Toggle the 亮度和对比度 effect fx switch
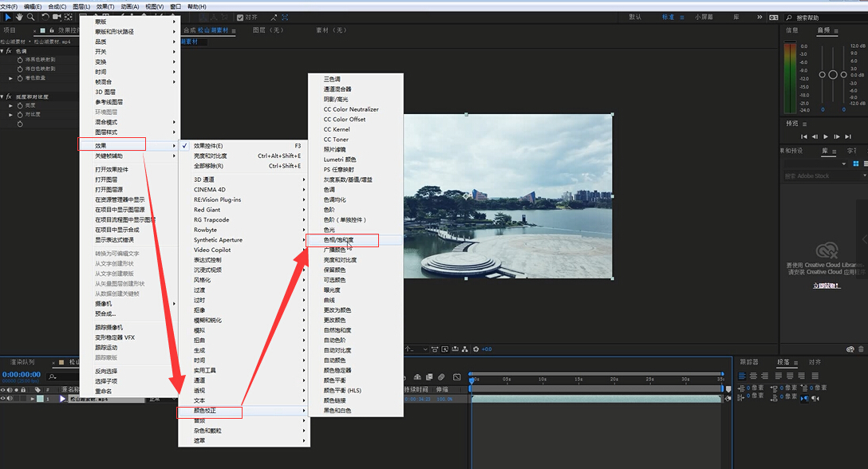The image size is (868, 469). click(9, 97)
